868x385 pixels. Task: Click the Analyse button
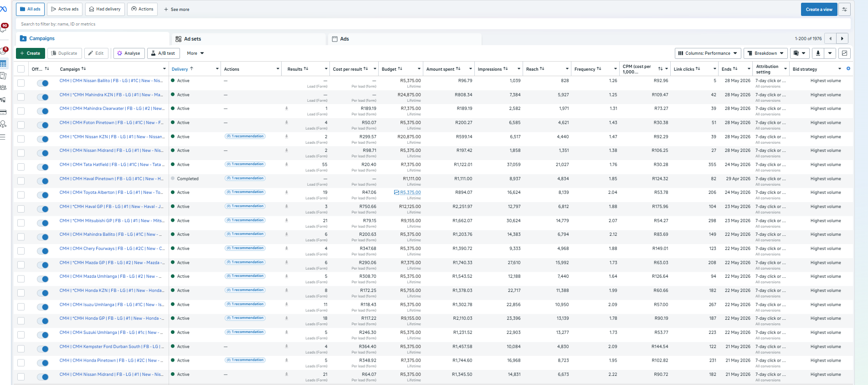[x=129, y=53]
